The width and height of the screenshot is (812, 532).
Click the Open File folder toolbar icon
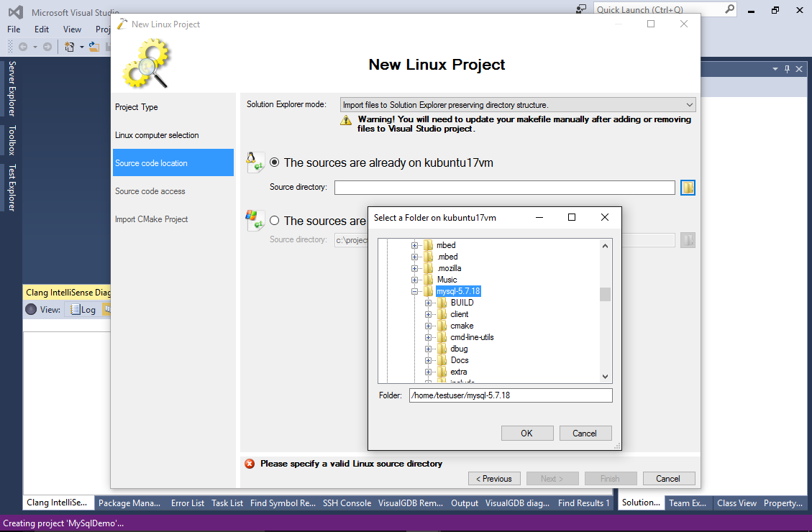click(93, 47)
